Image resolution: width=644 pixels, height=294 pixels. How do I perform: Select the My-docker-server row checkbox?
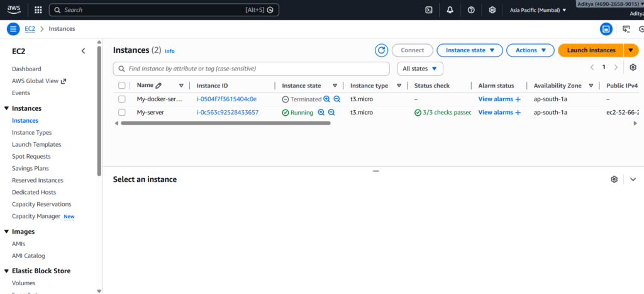pyautogui.click(x=122, y=99)
